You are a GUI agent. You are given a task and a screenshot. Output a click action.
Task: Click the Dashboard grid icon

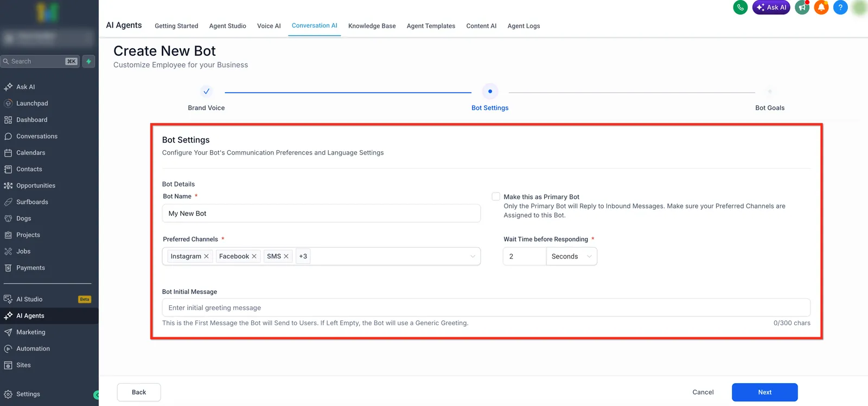(8, 120)
